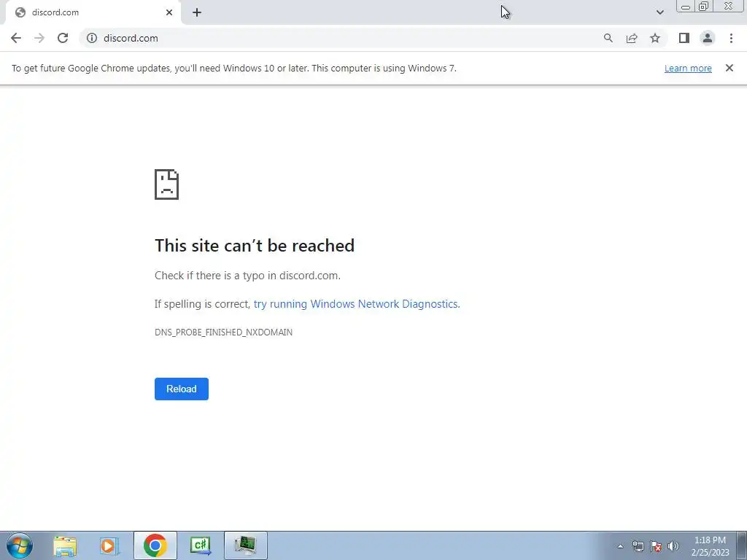Bookmark this tab with star icon
This screenshot has width=747, height=560.
pyautogui.click(x=655, y=38)
